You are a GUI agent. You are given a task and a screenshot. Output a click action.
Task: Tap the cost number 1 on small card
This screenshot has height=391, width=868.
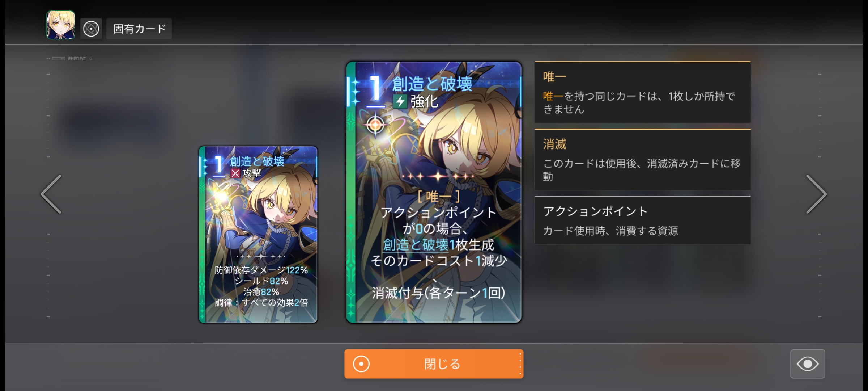coord(218,165)
